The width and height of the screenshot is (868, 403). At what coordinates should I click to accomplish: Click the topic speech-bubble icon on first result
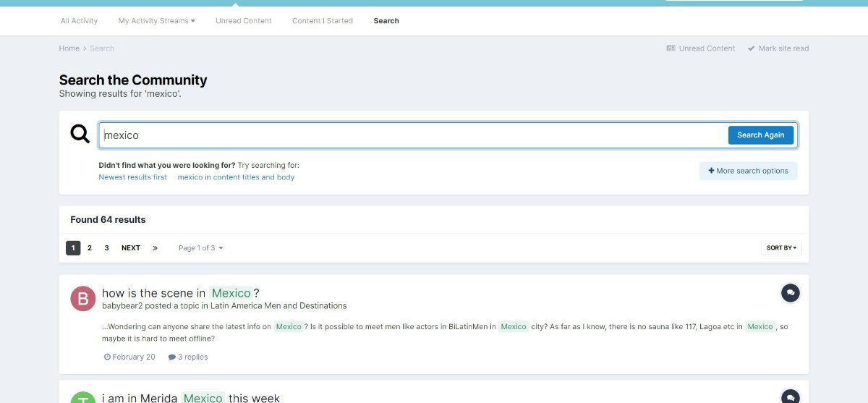point(791,293)
